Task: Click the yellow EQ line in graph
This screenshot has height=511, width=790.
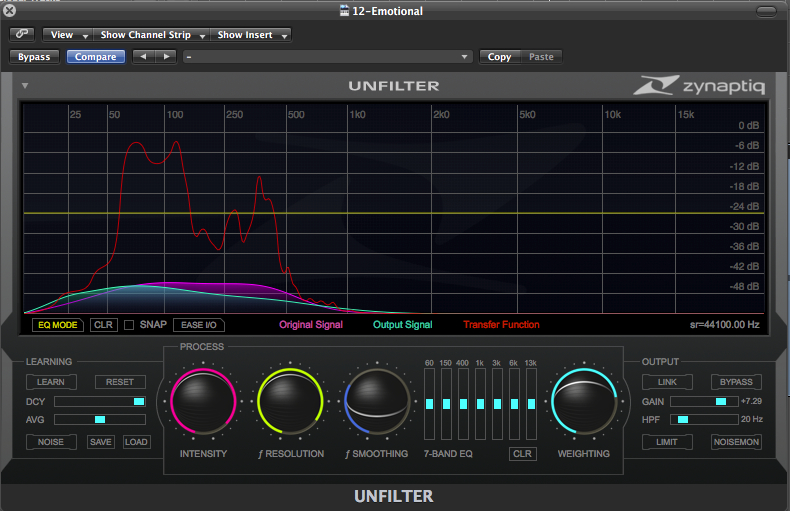Action: pos(394,213)
